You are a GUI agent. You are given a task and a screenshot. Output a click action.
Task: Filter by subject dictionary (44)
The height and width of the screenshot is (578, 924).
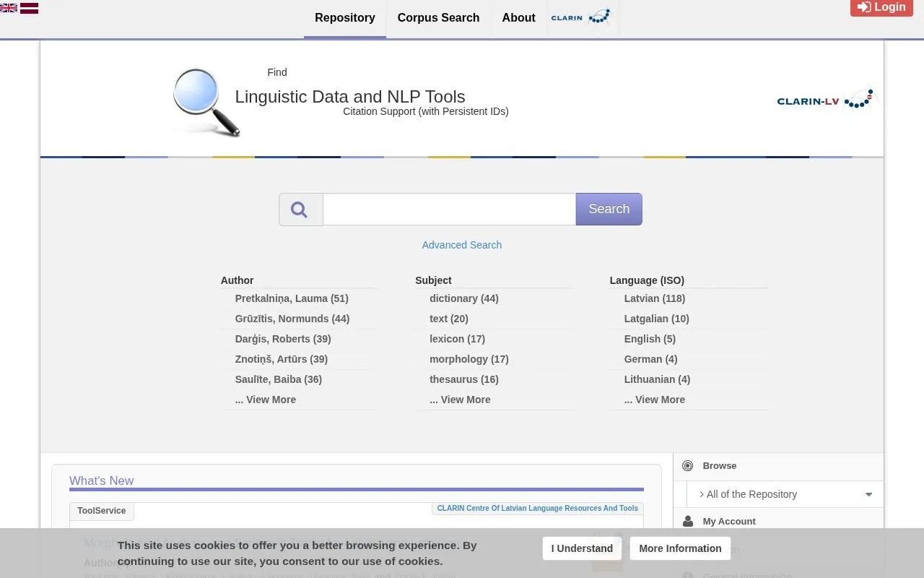pyautogui.click(x=464, y=298)
